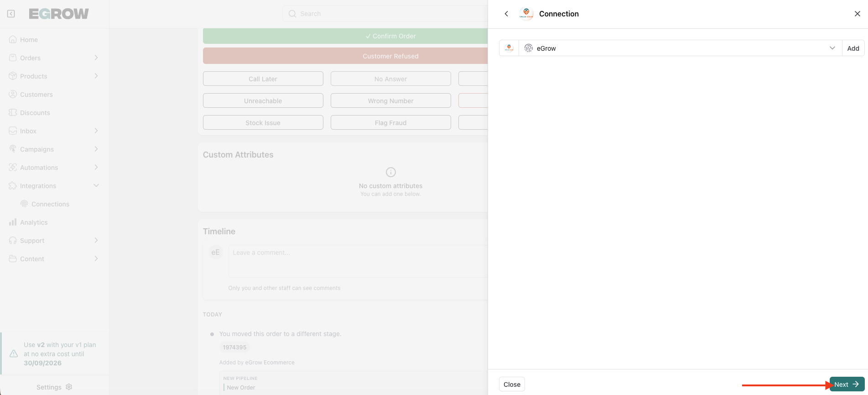Click the Add connection button

pyautogui.click(x=853, y=48)
